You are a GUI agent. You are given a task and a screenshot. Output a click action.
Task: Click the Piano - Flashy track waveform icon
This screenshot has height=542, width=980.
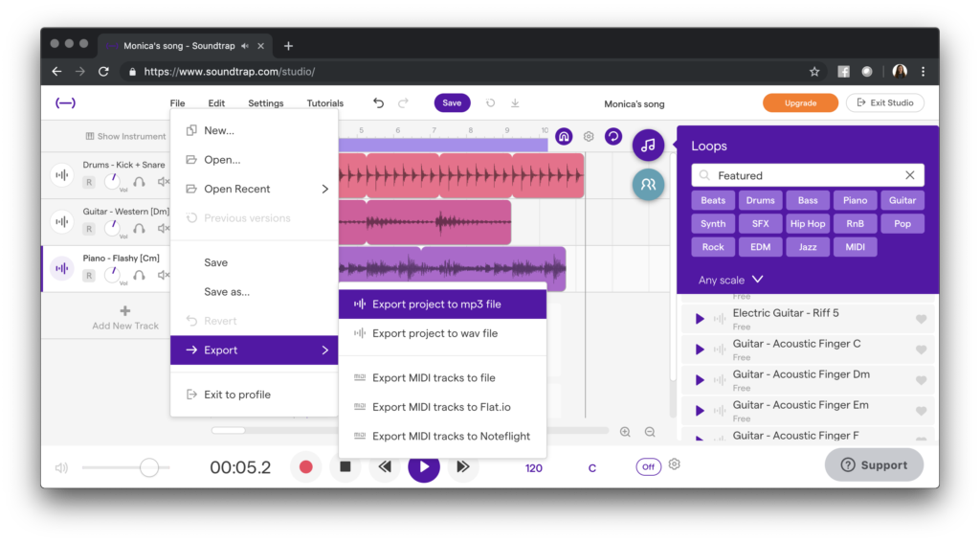62,268
